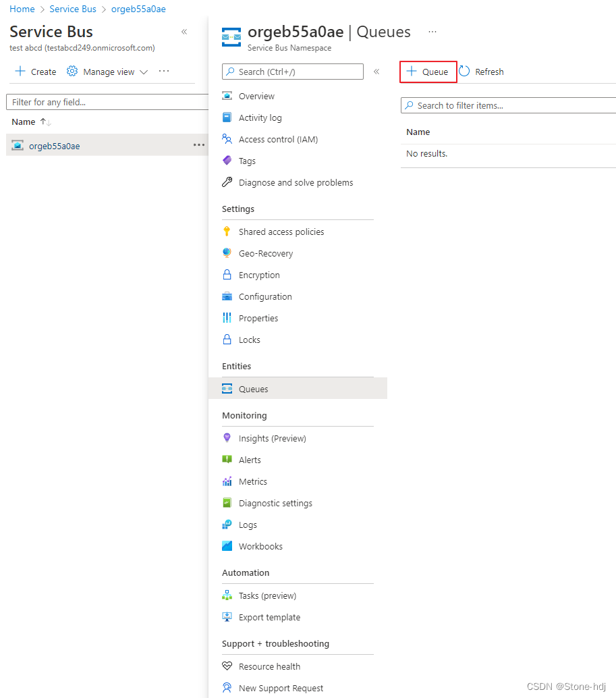Open Access control (IAM) text entry

point(279,139)
